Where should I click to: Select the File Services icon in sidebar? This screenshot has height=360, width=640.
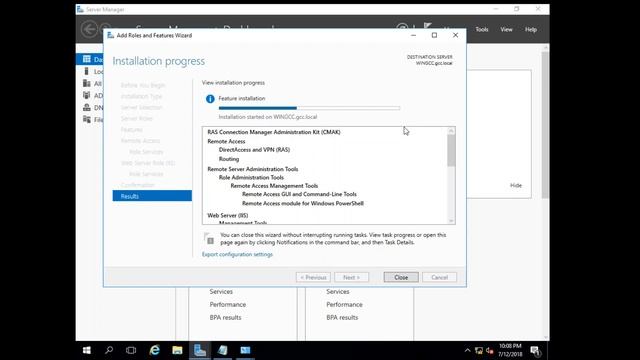click(87, 119)
